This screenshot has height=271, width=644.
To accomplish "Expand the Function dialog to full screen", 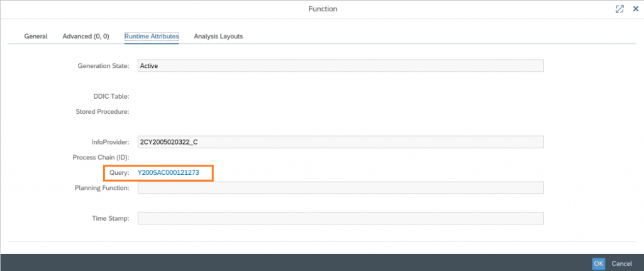I will 619,9.
